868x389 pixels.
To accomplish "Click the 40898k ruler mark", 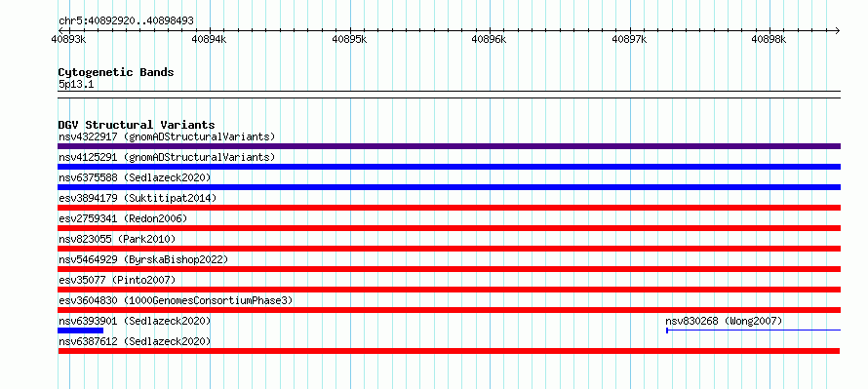I will click(x=769, y=39).
